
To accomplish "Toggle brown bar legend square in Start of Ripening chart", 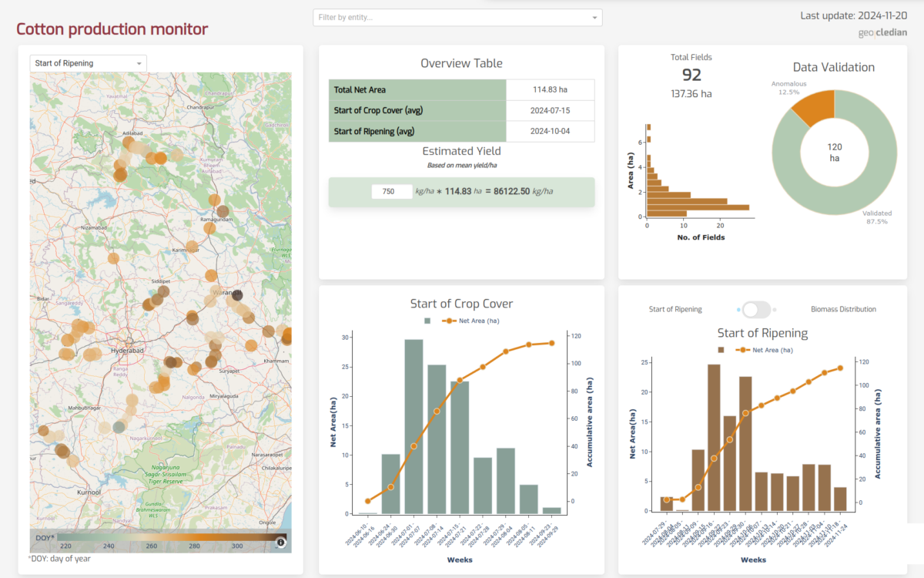I will [x=721, y=349].
